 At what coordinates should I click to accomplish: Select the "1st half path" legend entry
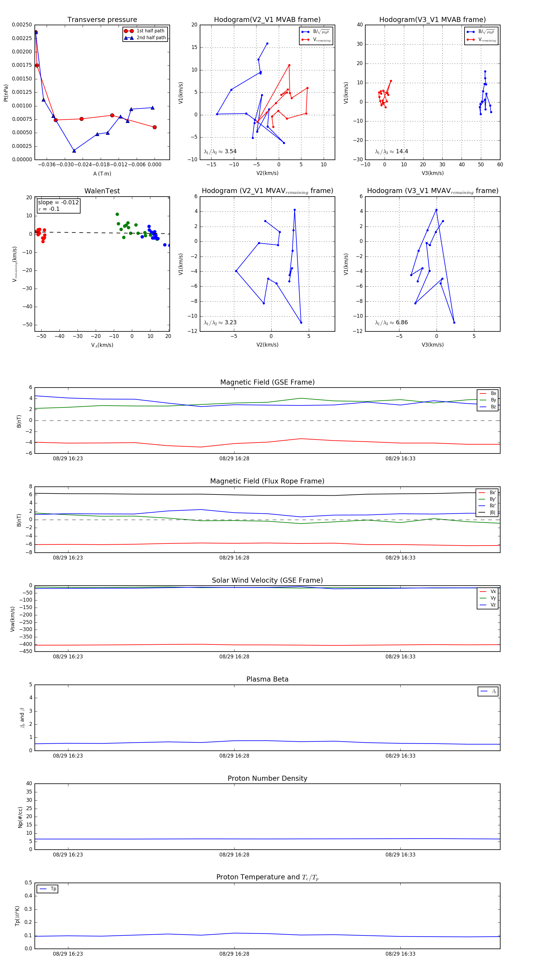coord(145,31)
